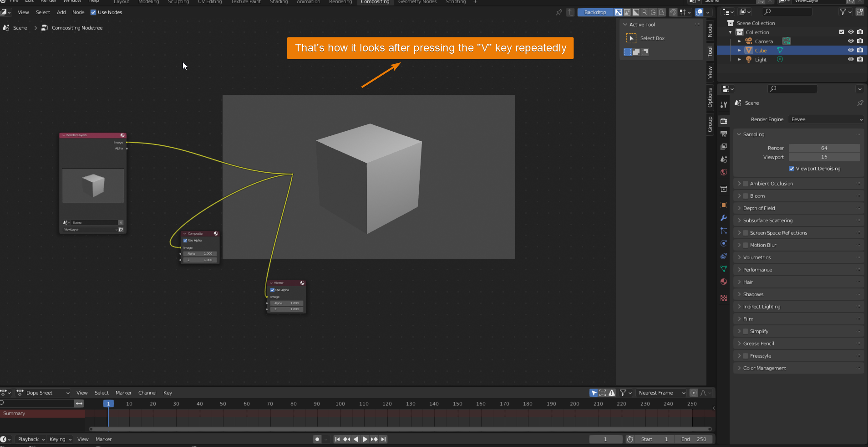Hide the Cube in the viewport
Image resolution: width=868 pixels, height=447 pixels.
coord(850,50)
